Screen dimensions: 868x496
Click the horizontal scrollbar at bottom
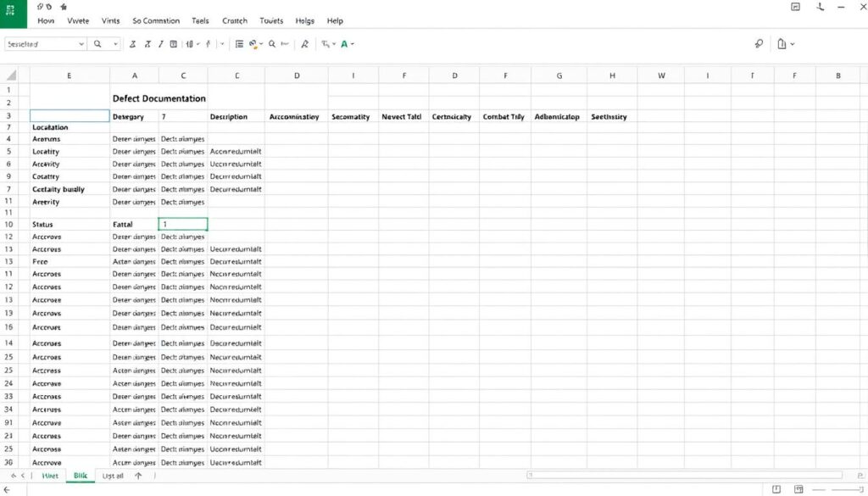pyautogui.click(x=684, y=475)
